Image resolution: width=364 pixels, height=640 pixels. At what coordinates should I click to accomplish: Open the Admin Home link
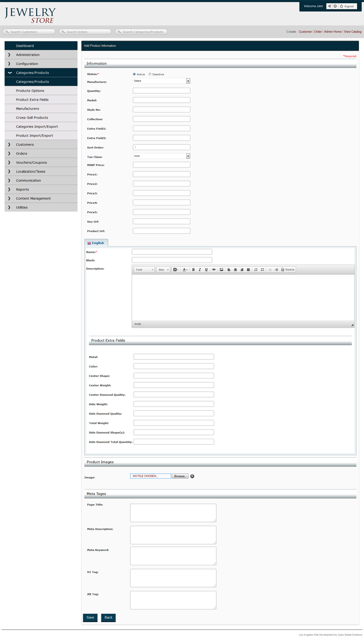point(333,32)
